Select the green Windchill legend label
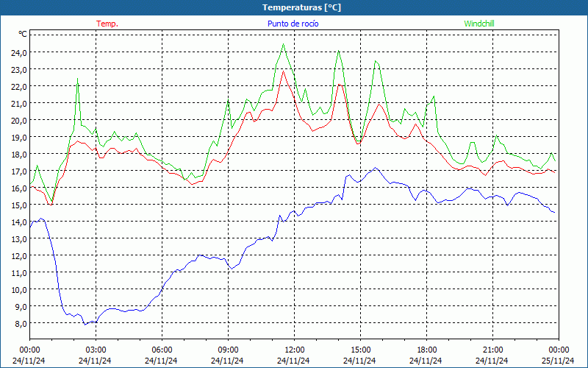The height and width of the screenshot is (368, 588). 479,24
